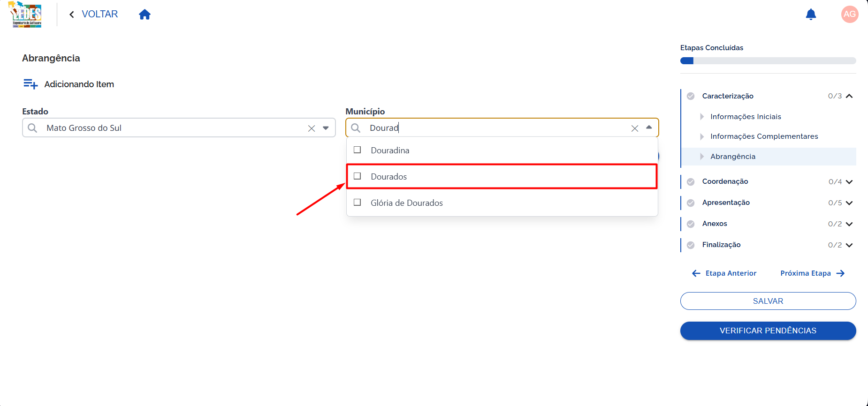Click VERIFICAR PENDÊNCIAS button

(x=768, y=331)
